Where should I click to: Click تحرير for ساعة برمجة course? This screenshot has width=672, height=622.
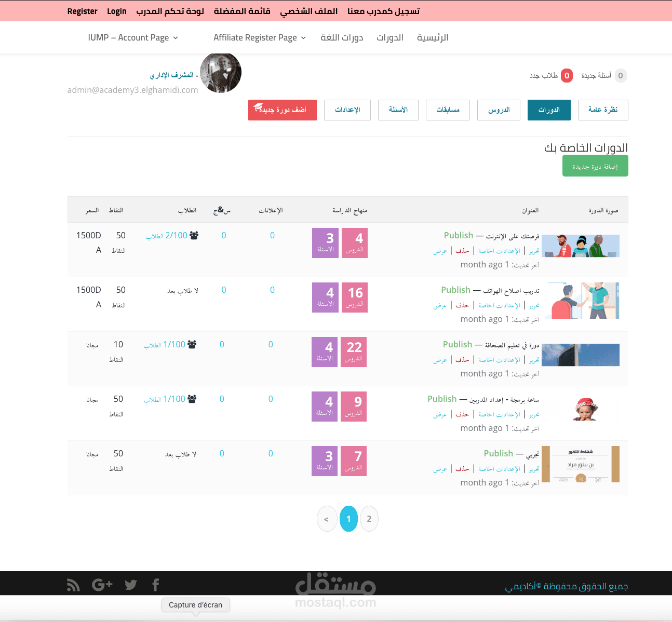point(534,414)
